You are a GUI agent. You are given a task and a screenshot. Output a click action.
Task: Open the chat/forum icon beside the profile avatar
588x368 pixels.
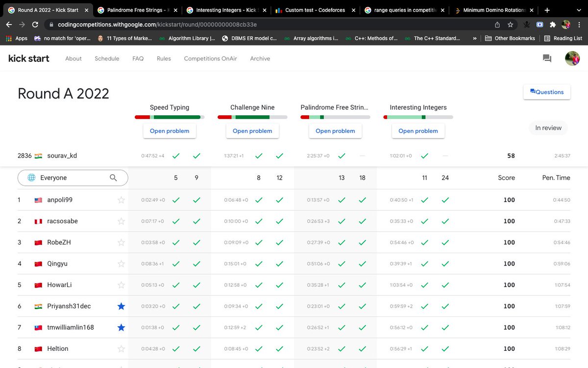click(x=547, y=58)
